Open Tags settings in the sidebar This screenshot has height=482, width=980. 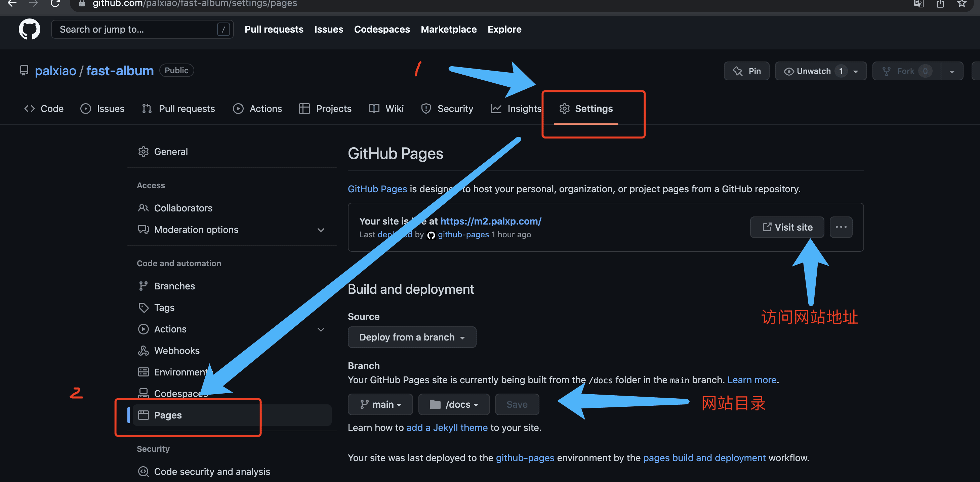click(x=232, y=308)
